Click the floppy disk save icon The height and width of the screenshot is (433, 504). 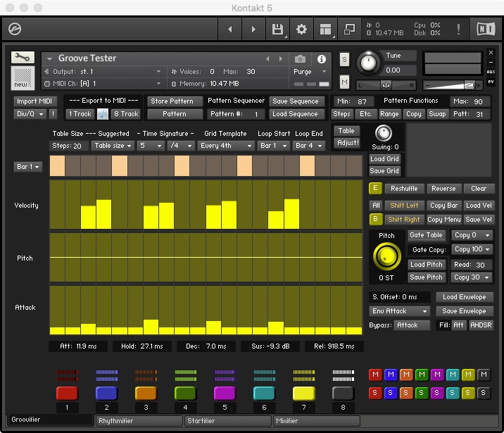277,30
